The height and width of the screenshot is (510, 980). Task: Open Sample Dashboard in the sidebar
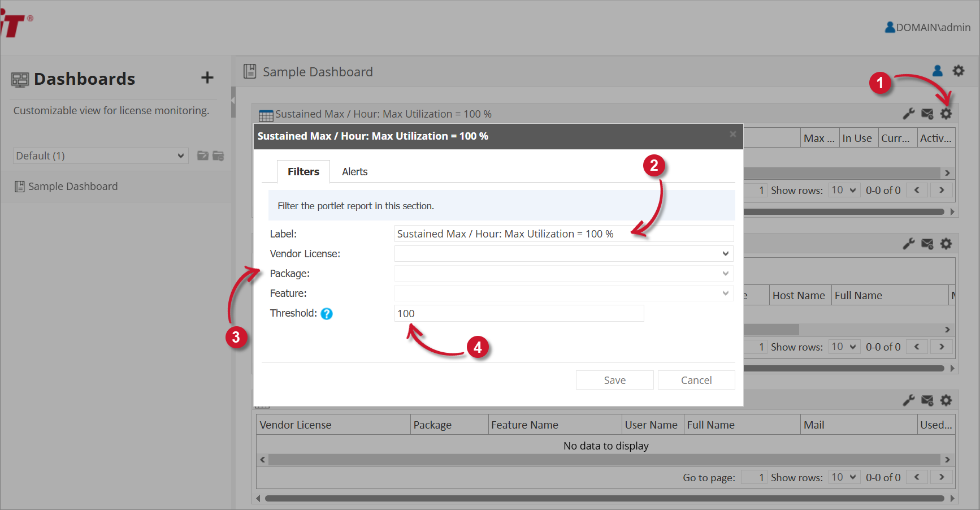73,187
